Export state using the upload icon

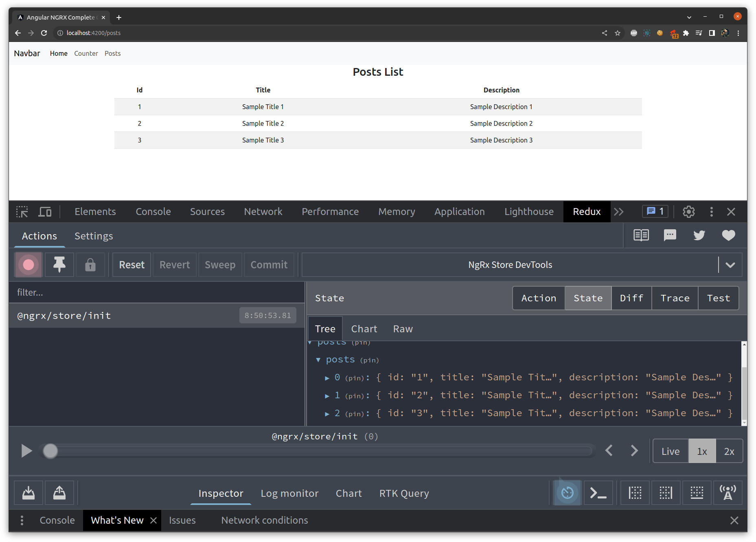[59, 493]
